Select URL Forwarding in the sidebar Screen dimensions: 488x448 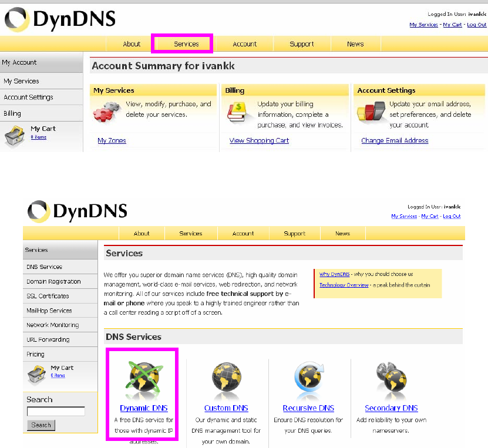coord(60,340)
